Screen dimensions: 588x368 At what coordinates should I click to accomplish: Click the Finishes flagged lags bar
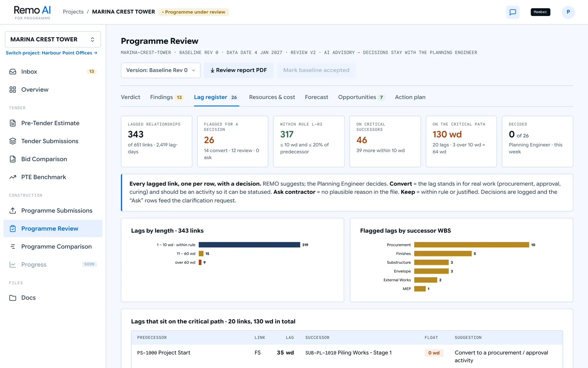pos(443,254)
